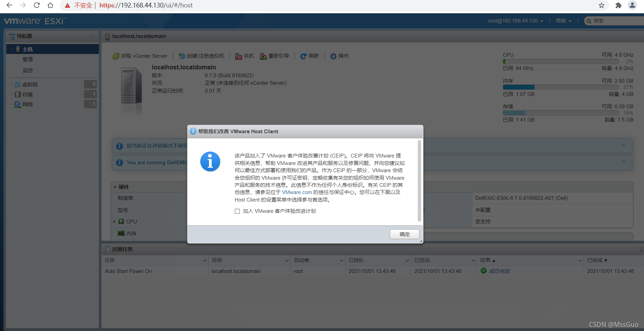Click 关机 shutdown toolbar button
Viewport: 644px width, 331px height.
point(245,56)
